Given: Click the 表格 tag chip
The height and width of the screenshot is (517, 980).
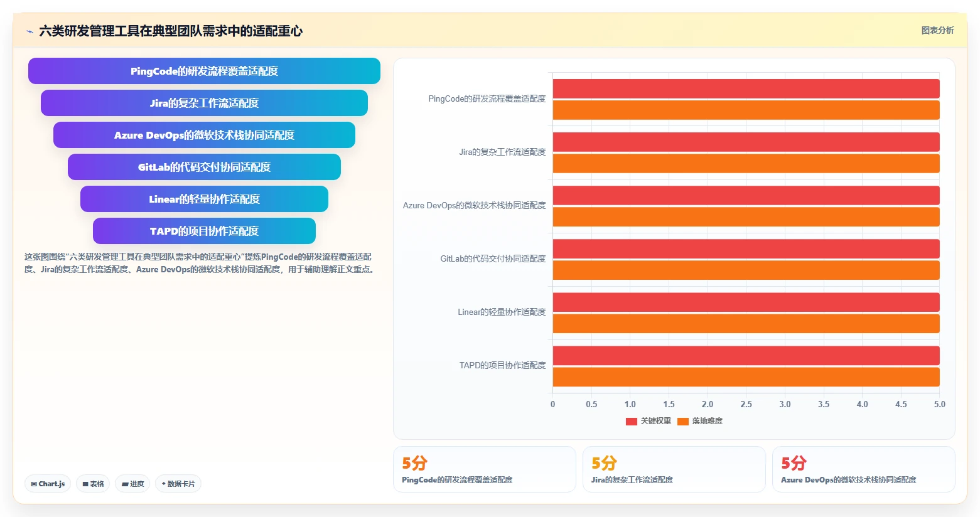Looking at the screenshot, I should point(93,484).
